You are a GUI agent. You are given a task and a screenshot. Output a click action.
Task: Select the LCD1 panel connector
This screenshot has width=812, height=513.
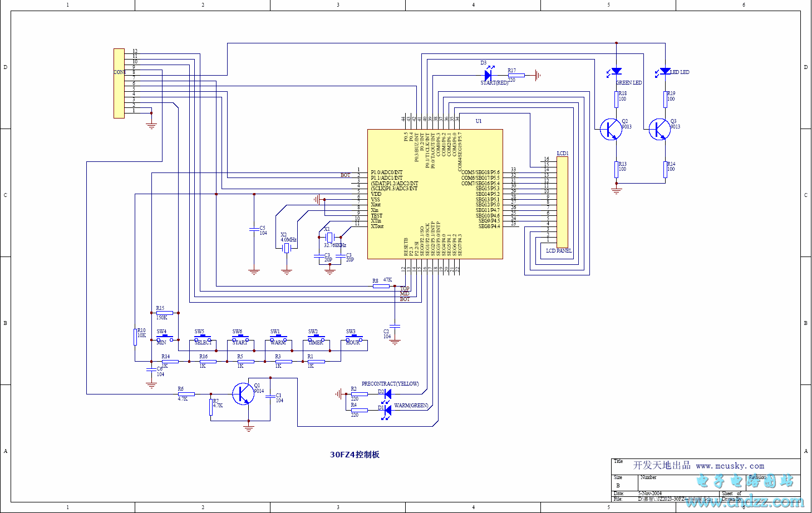pos(563,202)
